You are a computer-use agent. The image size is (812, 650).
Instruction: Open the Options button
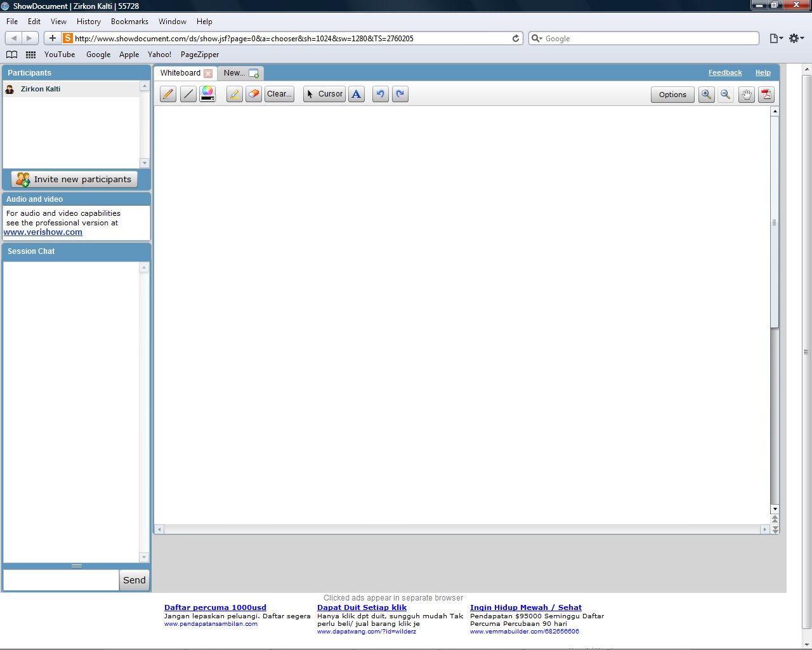pyautogui.click(x=672, y=95)
